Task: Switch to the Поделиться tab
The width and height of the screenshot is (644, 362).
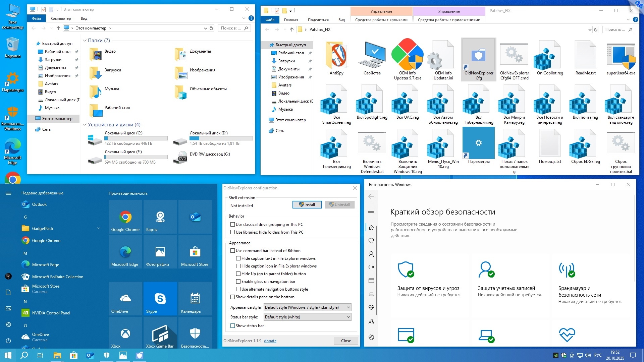Action: [x=318, y=20]
